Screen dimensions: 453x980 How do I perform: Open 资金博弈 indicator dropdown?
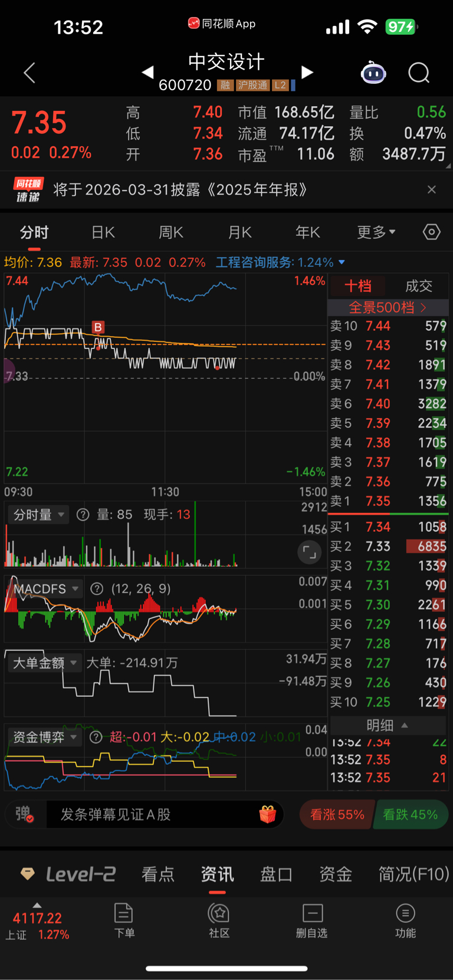(x=45, y=737)
